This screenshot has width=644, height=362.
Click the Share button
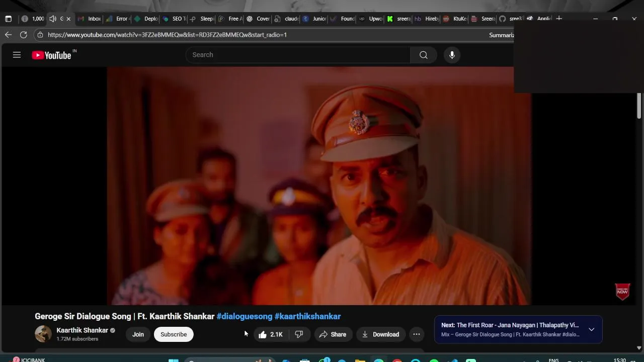[333, 334]
